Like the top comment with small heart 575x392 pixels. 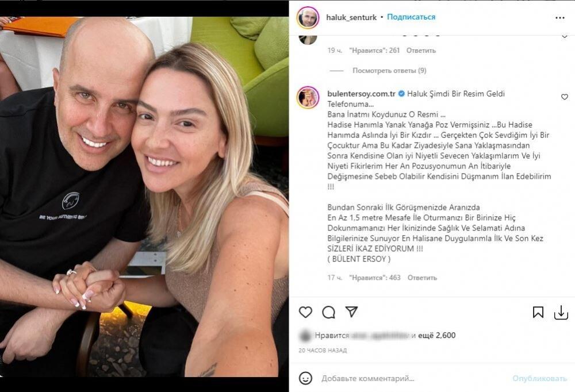(x=565, y=37)
